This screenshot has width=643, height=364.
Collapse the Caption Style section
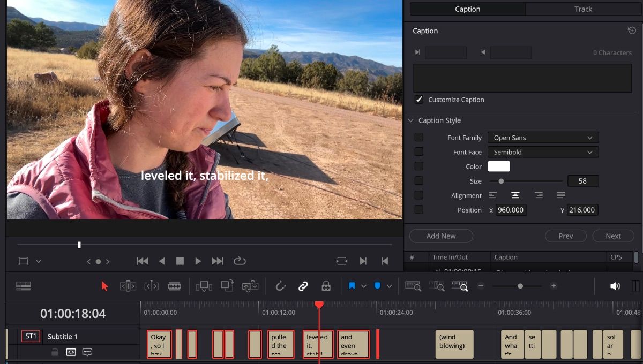410,120
